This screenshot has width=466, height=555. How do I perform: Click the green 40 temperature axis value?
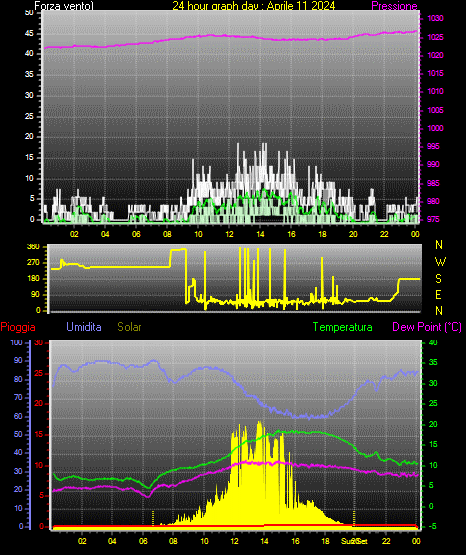pyautogui.click(x=433, y=342)
